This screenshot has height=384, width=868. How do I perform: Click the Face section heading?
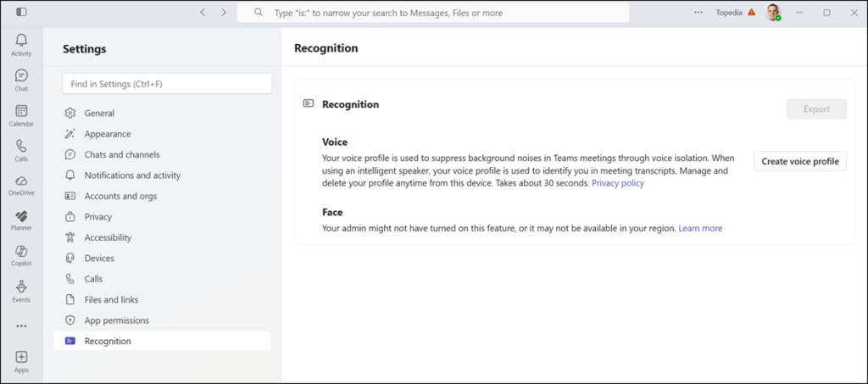pos(332,213)
